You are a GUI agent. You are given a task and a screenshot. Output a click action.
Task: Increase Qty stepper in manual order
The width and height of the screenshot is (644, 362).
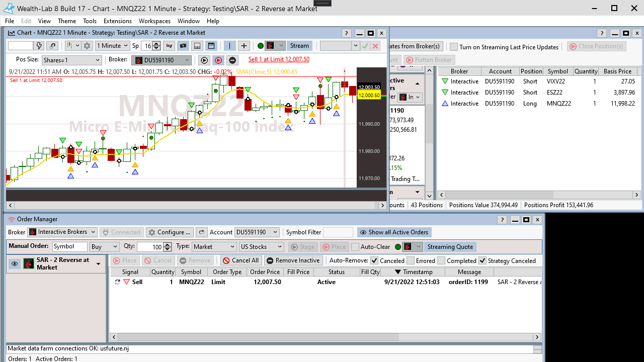tap(168, 244)
